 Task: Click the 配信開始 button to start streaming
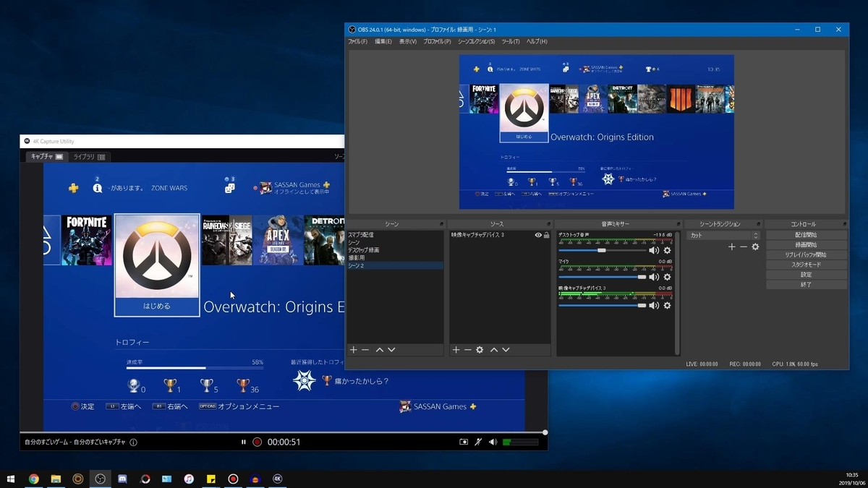click(807, 235)
